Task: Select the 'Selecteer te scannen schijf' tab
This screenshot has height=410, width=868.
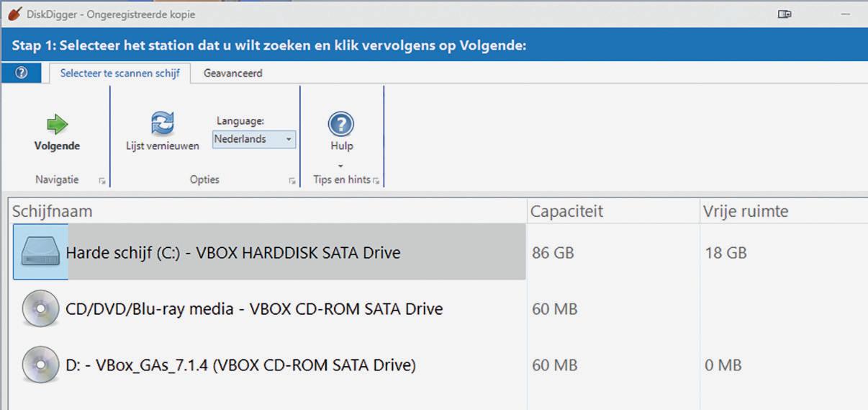Action: click(x=119, y=73)
